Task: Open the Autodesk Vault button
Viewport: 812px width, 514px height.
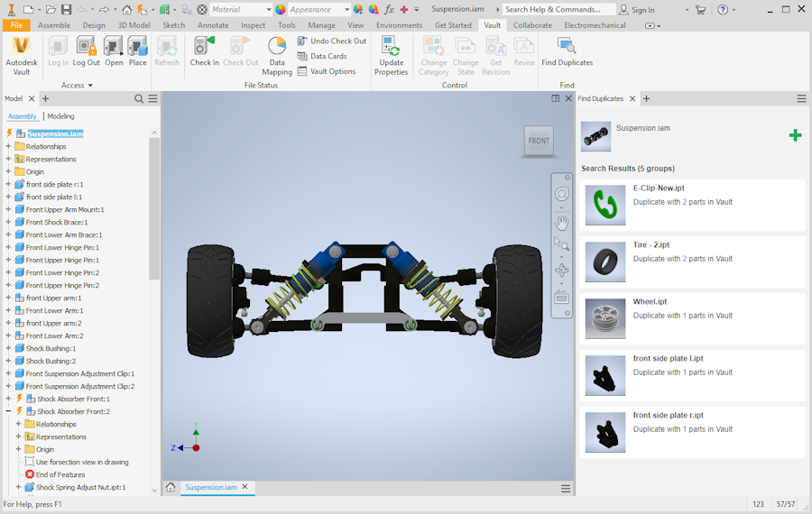Action: 22,56
